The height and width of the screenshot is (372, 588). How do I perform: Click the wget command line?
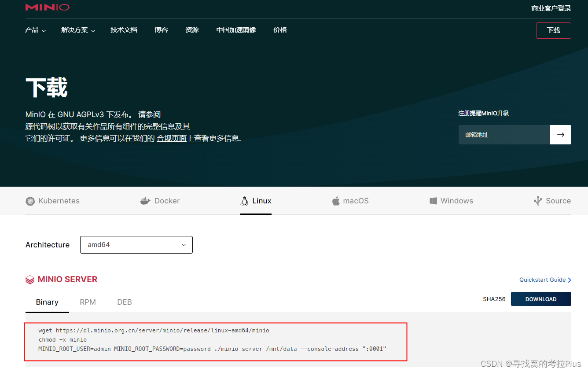(154, 330)
